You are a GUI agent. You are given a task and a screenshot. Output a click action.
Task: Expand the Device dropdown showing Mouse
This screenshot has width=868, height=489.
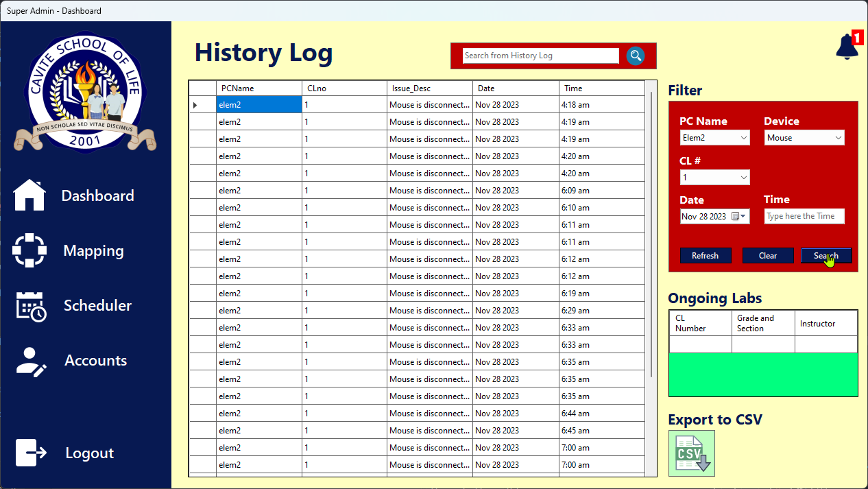(804, 138)
